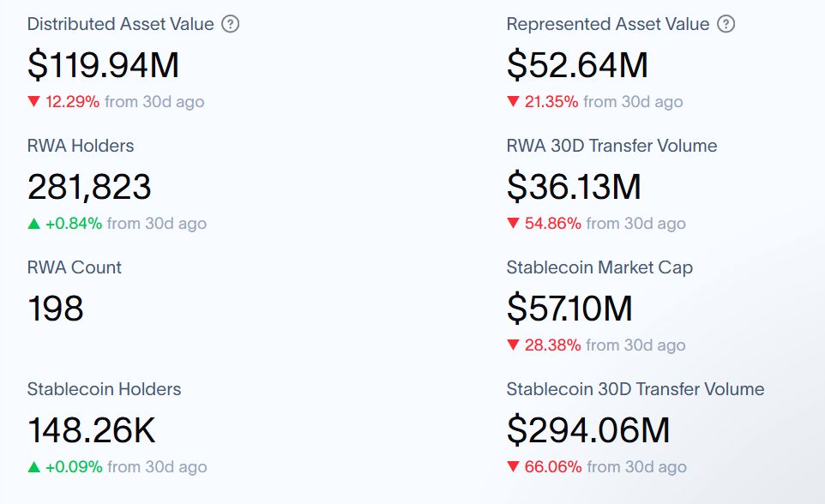Click the 281,823 holders figure
Viewport: 825px width, 504px height.
[x=89, y=187]
